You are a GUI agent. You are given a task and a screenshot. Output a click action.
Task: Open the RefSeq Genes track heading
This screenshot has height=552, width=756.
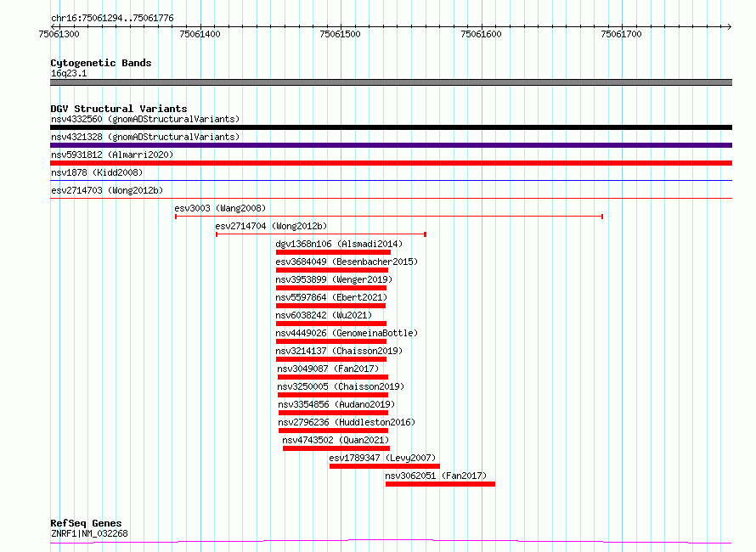86,523
